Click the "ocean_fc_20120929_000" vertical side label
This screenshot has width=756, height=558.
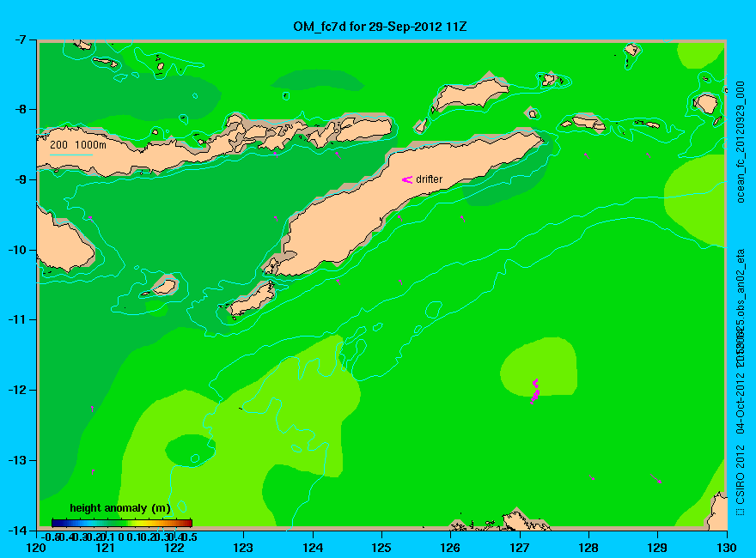point(741,143)
